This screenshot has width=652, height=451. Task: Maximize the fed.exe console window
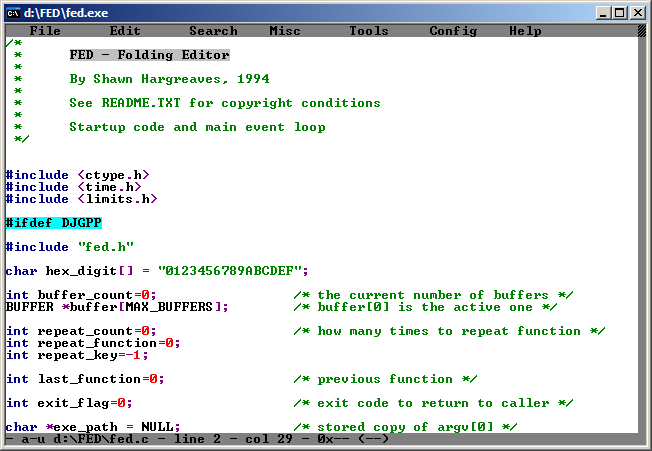point(620,12)
